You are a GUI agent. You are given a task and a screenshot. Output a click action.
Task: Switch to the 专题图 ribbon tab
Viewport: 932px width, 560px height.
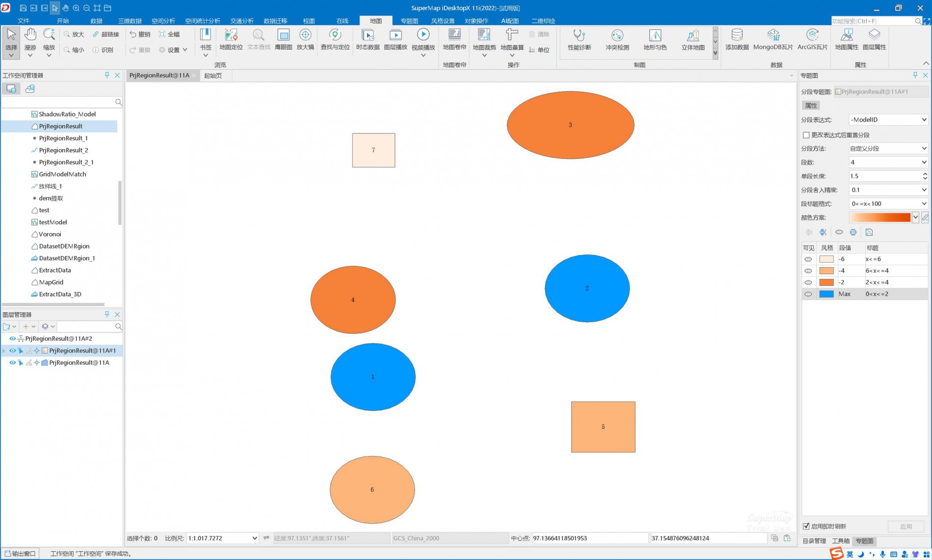tap(409, 21)
